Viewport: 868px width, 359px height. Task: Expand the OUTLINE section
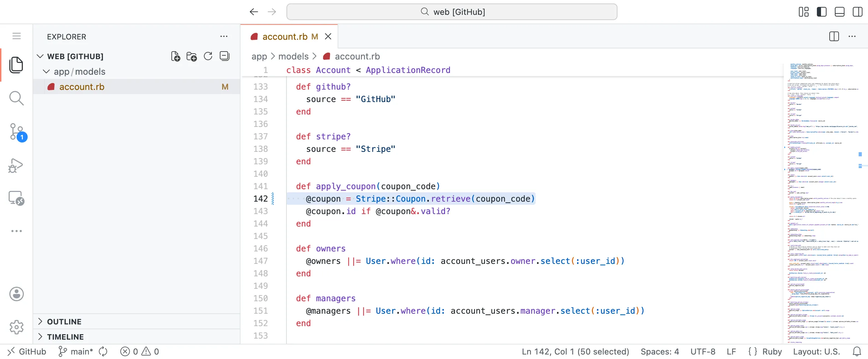[x=64, y=321]
